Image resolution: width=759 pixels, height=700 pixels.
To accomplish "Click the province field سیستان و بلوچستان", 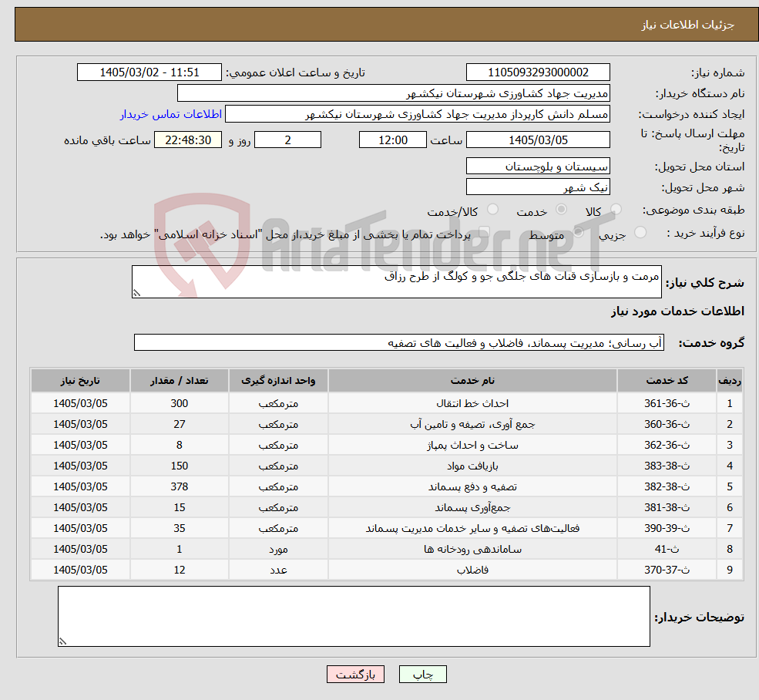I will [x=538, y=167].
